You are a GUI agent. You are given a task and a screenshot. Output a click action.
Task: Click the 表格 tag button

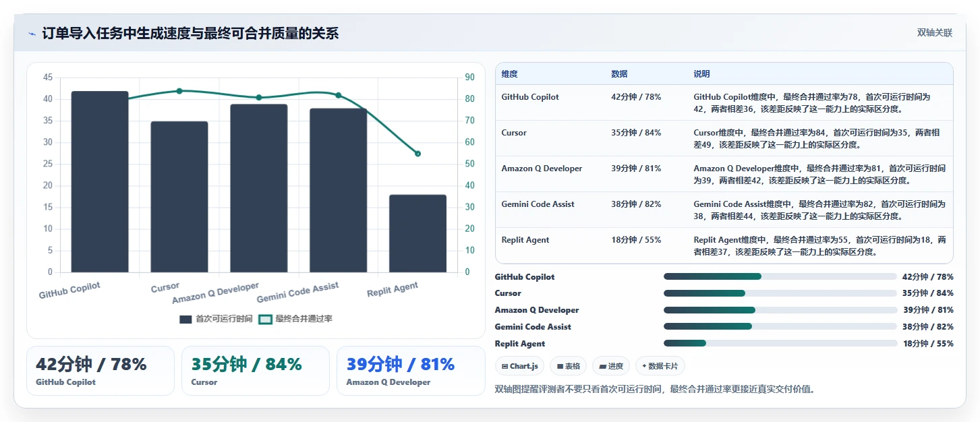pos(569,366)
